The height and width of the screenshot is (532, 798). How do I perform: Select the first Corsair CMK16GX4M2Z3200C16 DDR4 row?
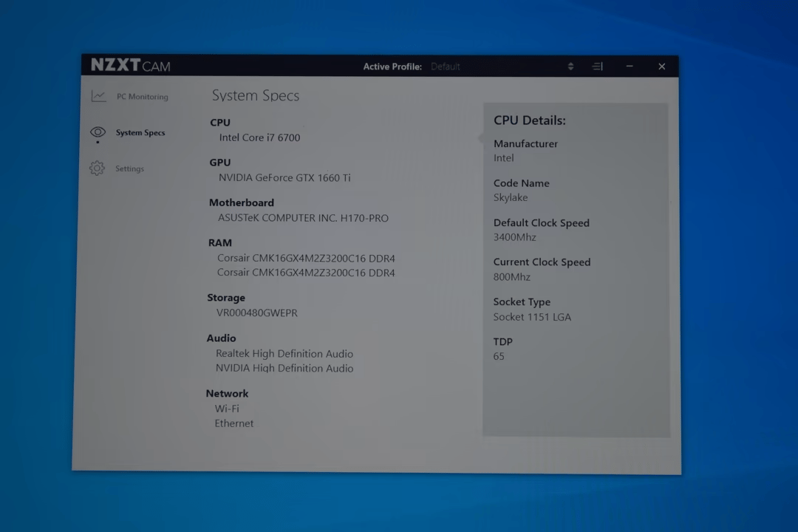click(306, 258)
